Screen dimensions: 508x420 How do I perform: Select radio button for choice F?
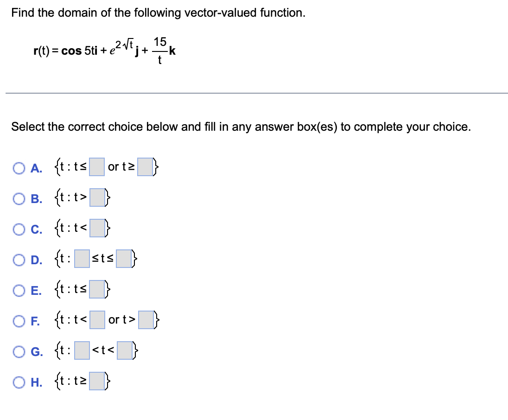point(19,320)
